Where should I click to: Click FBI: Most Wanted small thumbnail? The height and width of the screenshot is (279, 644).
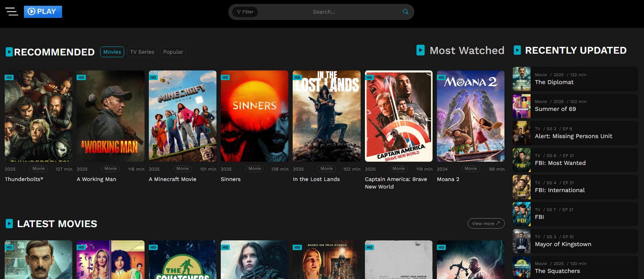pos(522,160)
